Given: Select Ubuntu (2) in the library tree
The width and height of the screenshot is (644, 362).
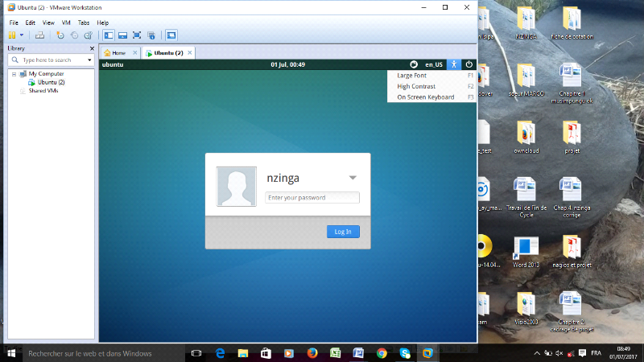Looking at the screenshot, I should (51, 82).
